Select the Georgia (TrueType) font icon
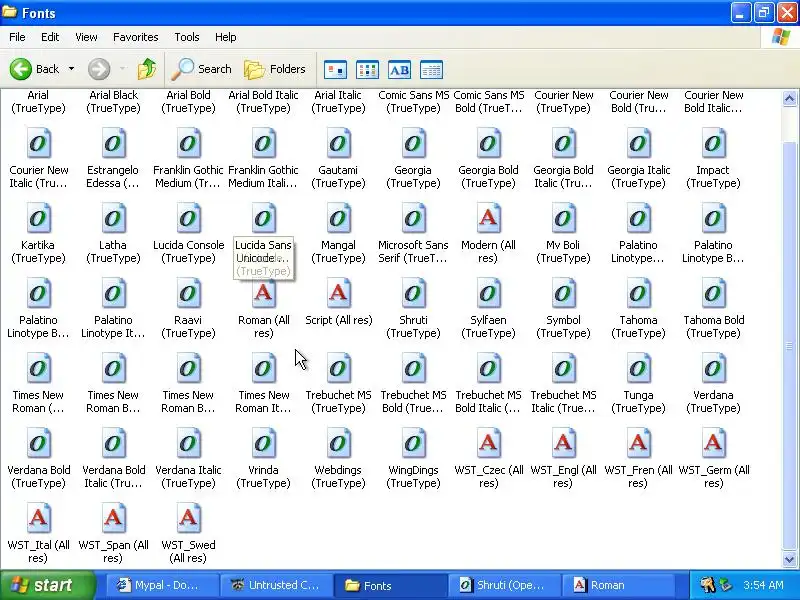 (x=413, y=143)
